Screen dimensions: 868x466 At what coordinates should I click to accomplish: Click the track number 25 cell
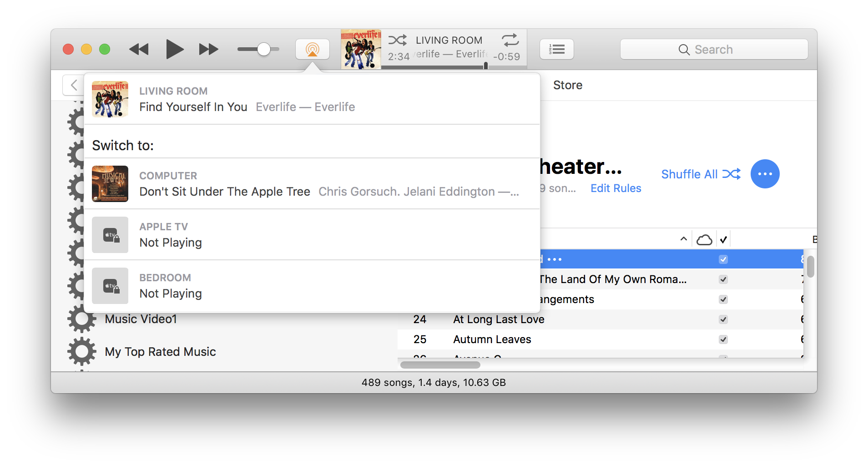419,339
